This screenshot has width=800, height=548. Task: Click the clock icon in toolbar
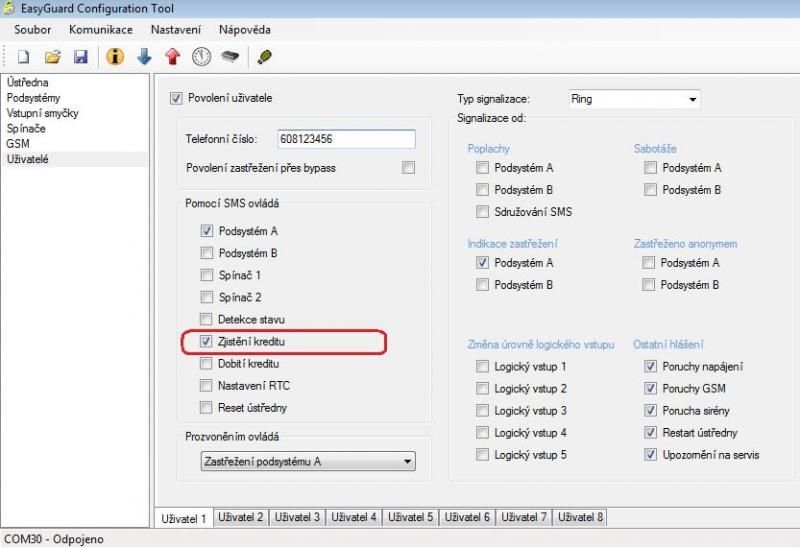[201, 57]
